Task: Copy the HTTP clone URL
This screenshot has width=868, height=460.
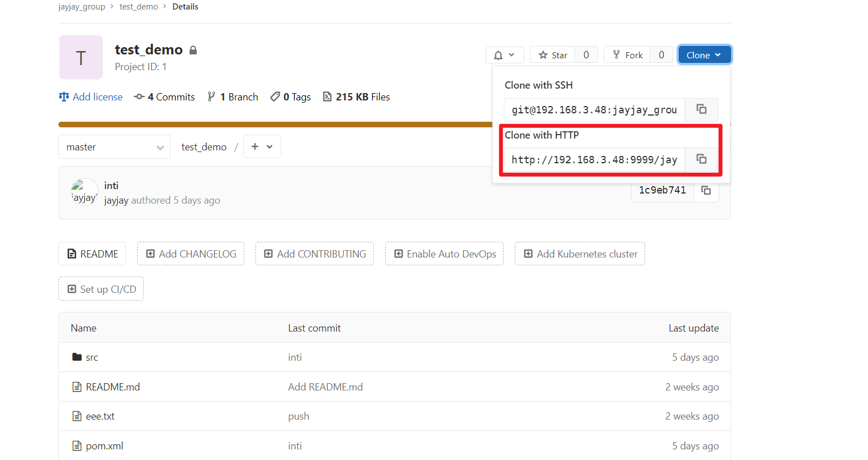Action: (x=701, y=159)
